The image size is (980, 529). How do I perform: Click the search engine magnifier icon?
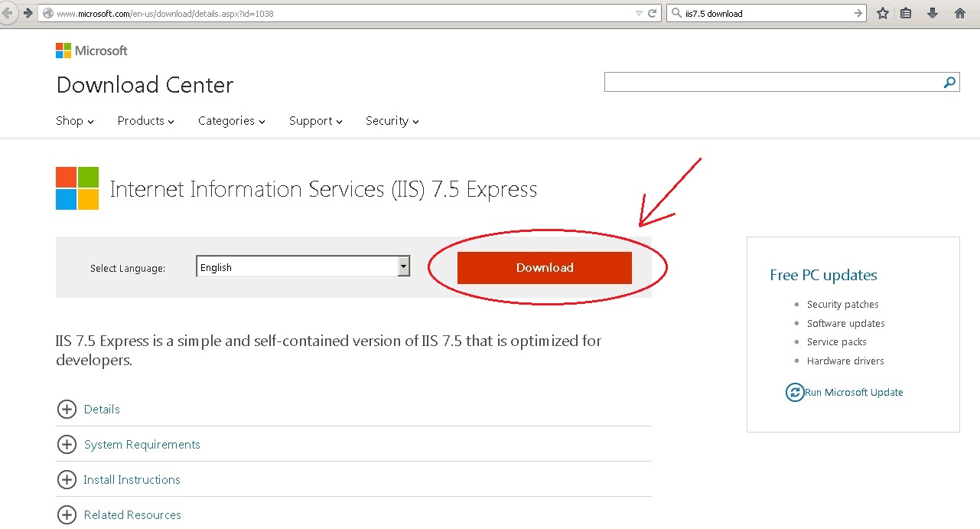pos(676,13)
